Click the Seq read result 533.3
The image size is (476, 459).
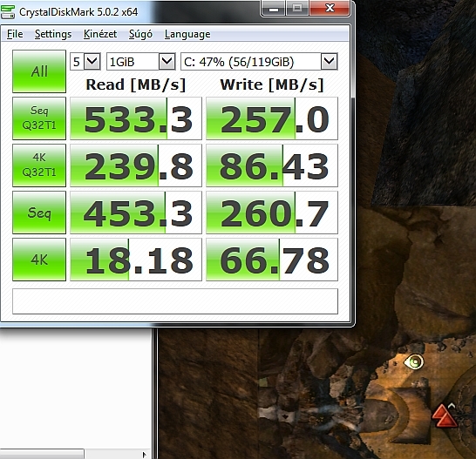pyautogui.click(x=136, y=118)
